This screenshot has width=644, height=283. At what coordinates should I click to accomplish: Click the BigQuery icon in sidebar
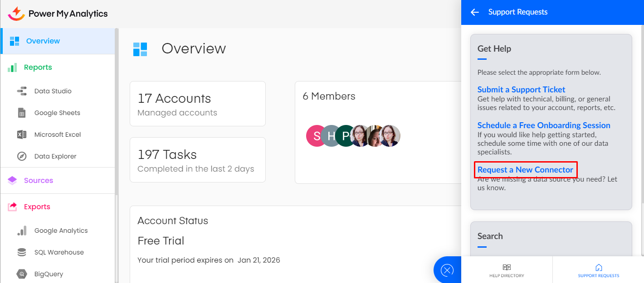point(22,274)
